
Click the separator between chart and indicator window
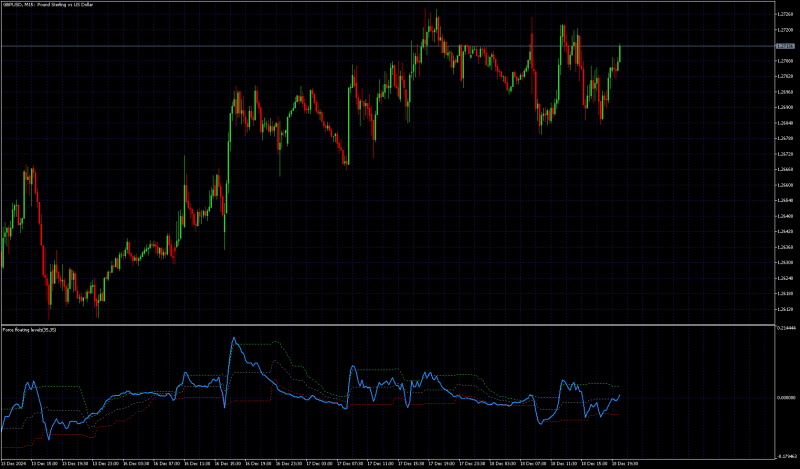(x=388, y=325)
